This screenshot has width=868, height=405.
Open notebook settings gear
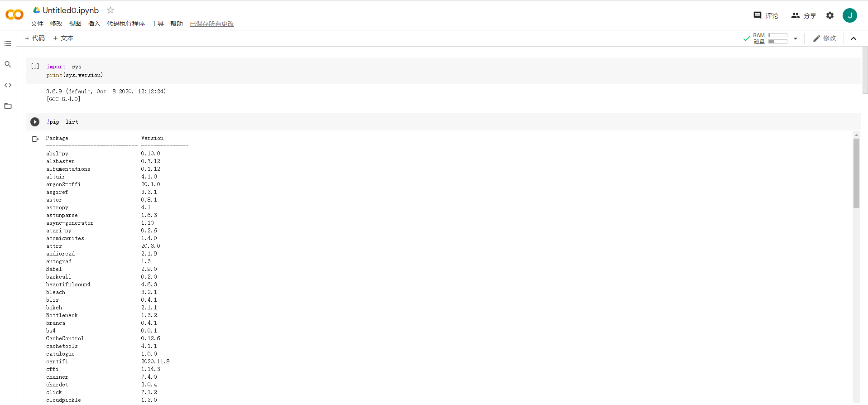pyautogui.click(x=830, y=15)
